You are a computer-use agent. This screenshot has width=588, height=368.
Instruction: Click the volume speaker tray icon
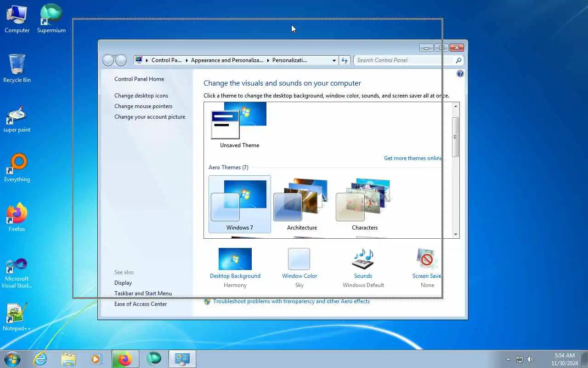click(x=530, y=359)
